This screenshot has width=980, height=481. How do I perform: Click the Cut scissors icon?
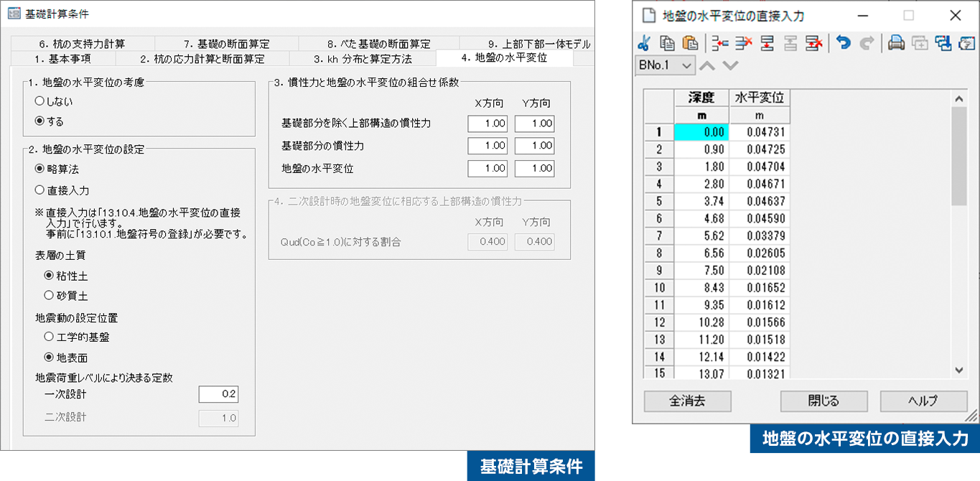tap(644, 43)
